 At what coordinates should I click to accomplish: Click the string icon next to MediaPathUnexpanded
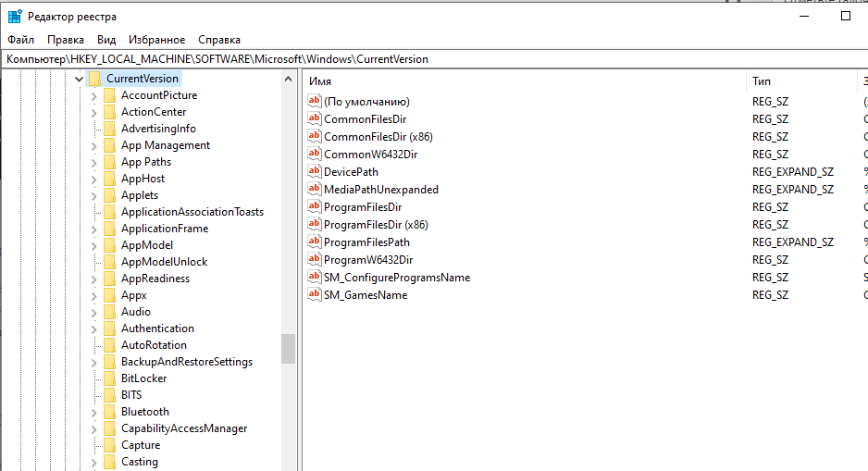coord(315,189)
